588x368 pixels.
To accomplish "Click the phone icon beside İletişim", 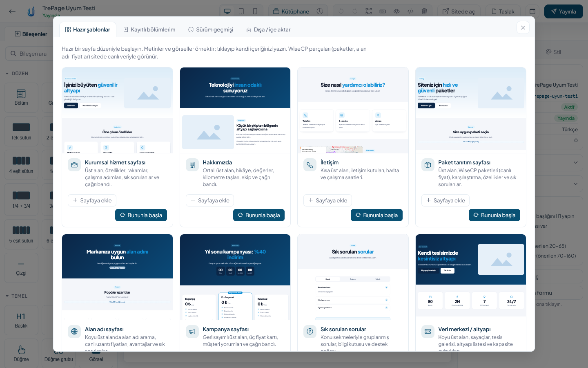I will (x=310, y=165).
